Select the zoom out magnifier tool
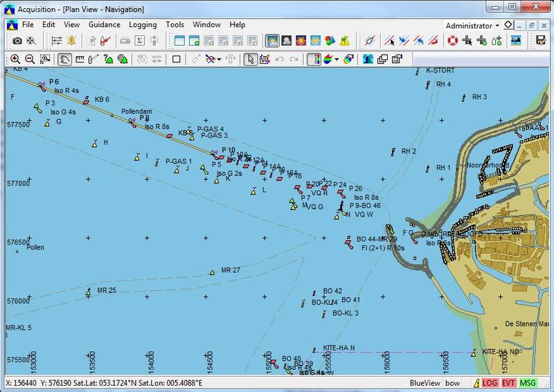The image size is (554, 392). point(29,59)
